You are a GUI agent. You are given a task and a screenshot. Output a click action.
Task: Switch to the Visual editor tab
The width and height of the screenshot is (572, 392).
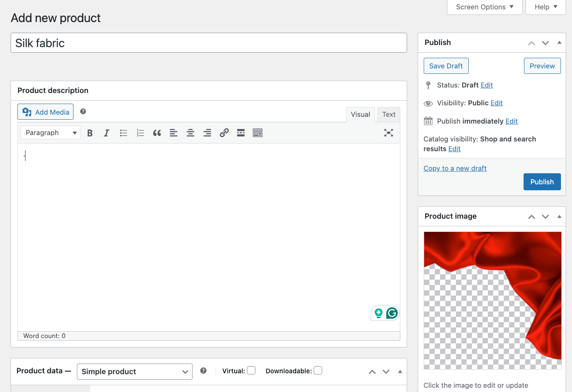(360, 115)
